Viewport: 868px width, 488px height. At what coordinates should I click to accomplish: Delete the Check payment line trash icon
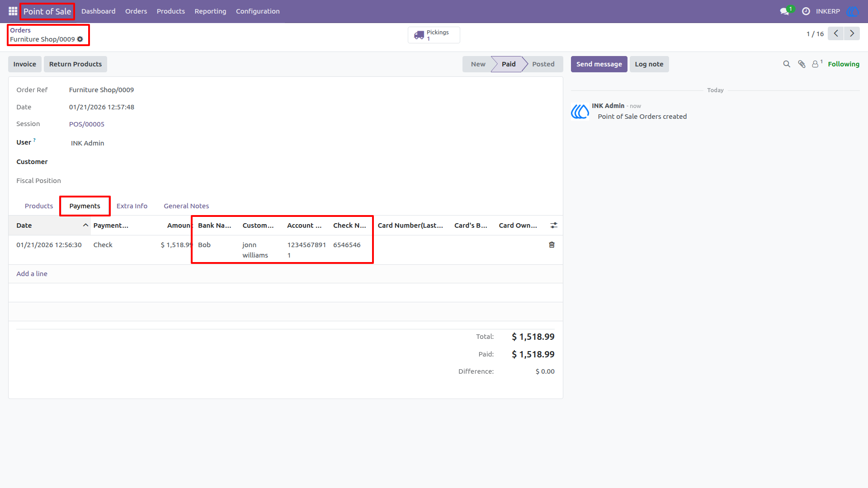(552, 245)
